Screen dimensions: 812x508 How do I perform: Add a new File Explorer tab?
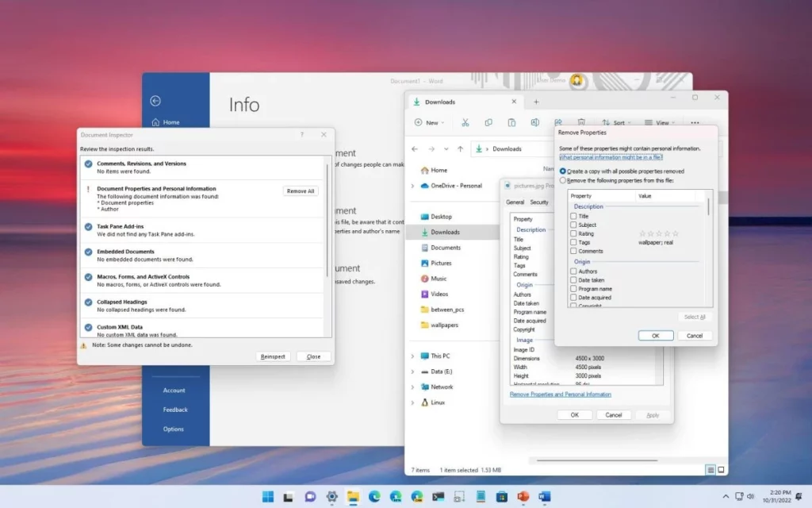tap(536, 102)
